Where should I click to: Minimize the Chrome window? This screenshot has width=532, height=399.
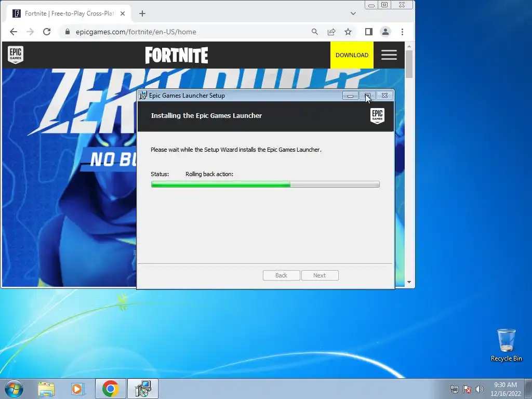(x=371, y=5)
